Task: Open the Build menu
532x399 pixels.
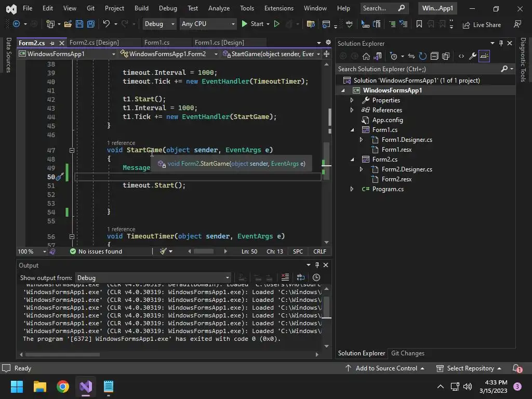Action: pyautogui.click(x=141, y=8)
